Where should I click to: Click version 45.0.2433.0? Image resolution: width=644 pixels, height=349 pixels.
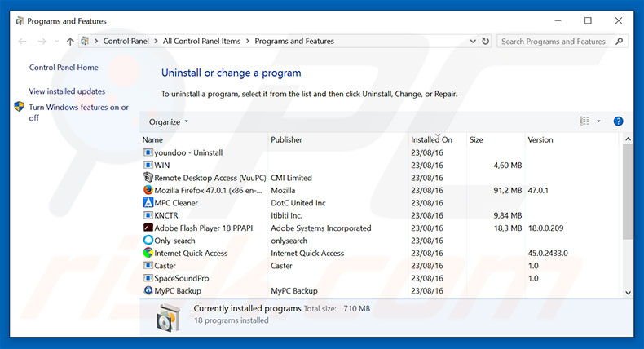point(548,254)
